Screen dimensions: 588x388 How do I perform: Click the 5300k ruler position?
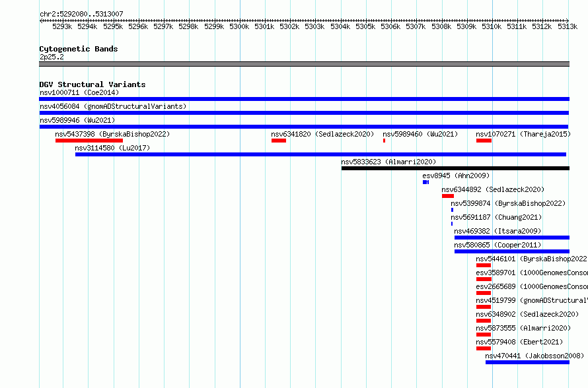tap(239, 26)
